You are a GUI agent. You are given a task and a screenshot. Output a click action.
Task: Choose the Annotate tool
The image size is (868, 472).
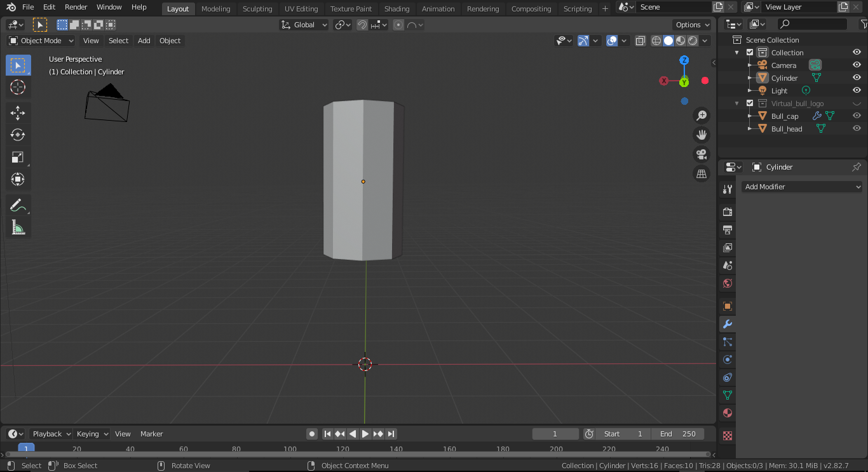pyautogui.click(x=18, y=205)
